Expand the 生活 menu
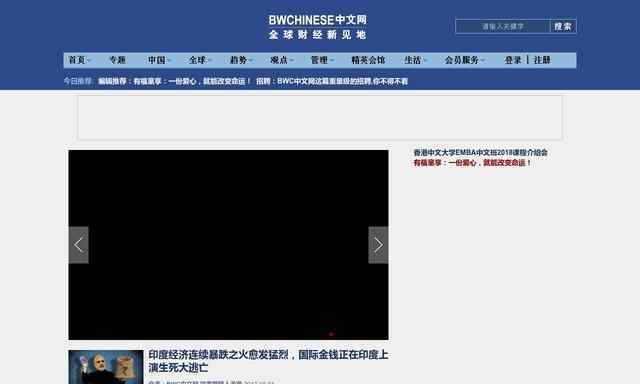 pos(415,60)
